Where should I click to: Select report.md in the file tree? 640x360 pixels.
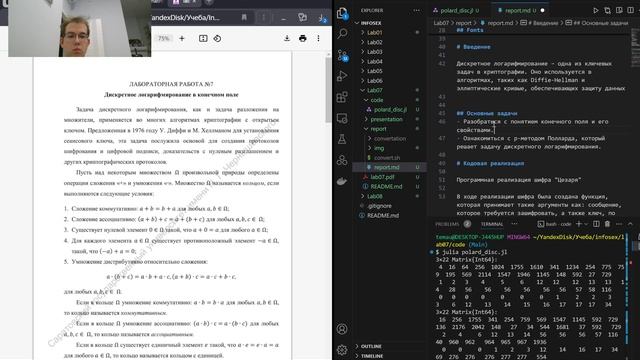(387, 167)
